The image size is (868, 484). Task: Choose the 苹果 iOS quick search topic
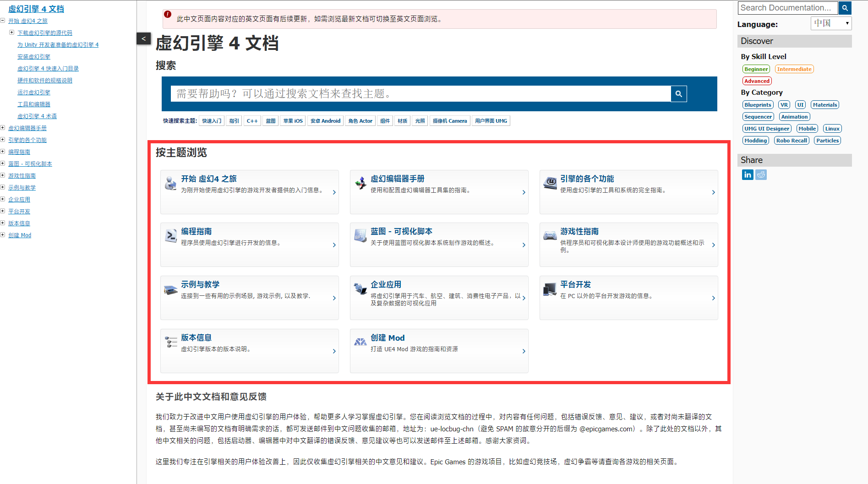tap(293, 121)
